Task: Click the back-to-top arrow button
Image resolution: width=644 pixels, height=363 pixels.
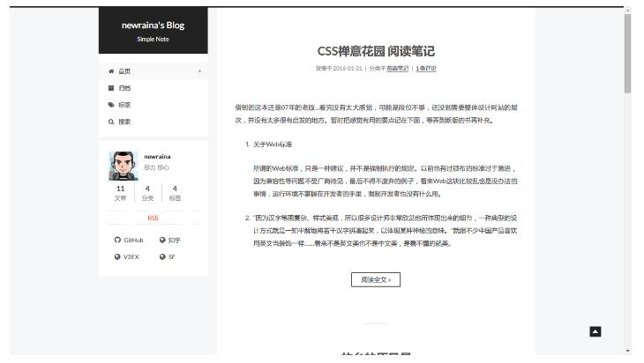Action: click(595, 331)
